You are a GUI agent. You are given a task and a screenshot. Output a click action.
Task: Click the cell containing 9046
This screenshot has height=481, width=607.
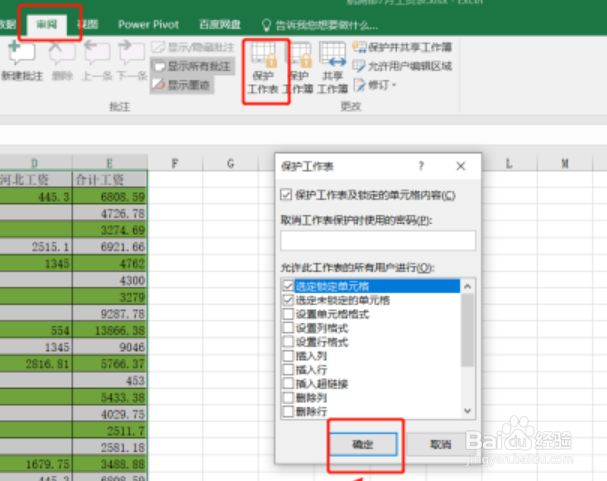point(110,347)
